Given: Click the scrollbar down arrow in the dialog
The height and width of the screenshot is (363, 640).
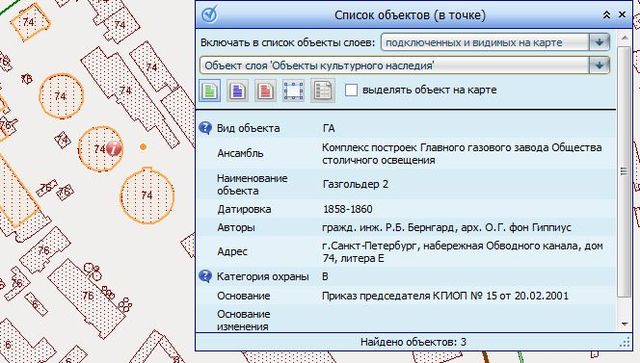Looking at the screenshot, I should (x=624, y=324).
